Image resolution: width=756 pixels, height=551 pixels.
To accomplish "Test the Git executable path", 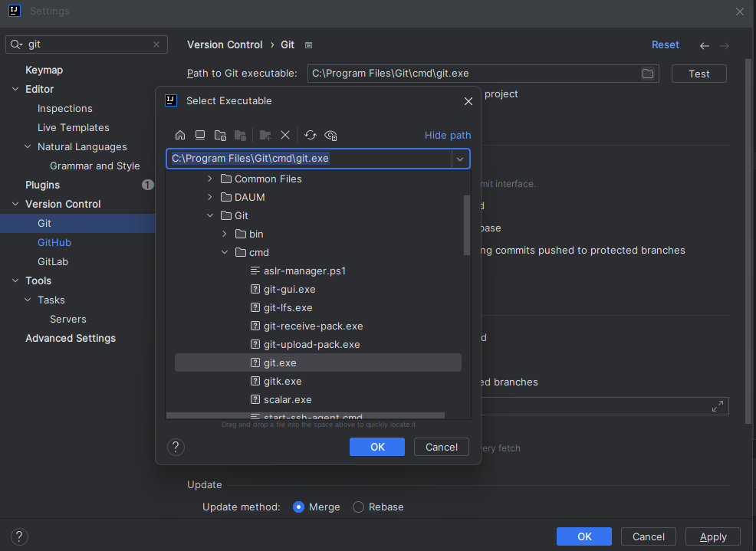I will tap(698, 74).
